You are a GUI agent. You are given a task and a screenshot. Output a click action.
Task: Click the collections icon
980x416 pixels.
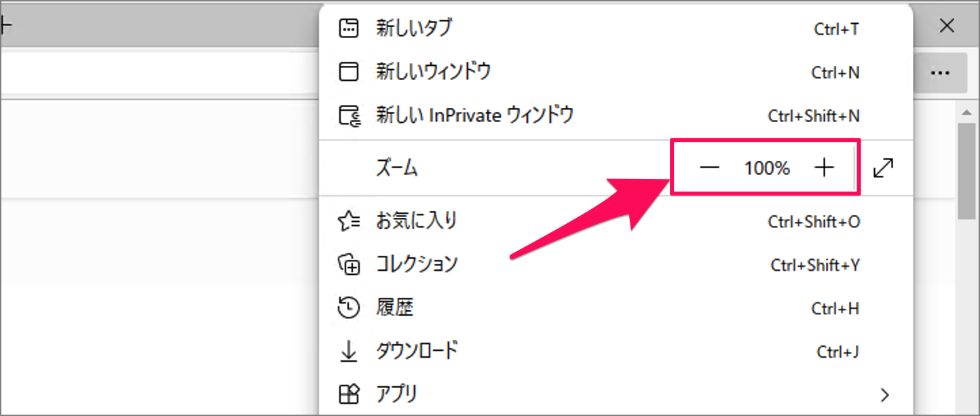point(349,265)
